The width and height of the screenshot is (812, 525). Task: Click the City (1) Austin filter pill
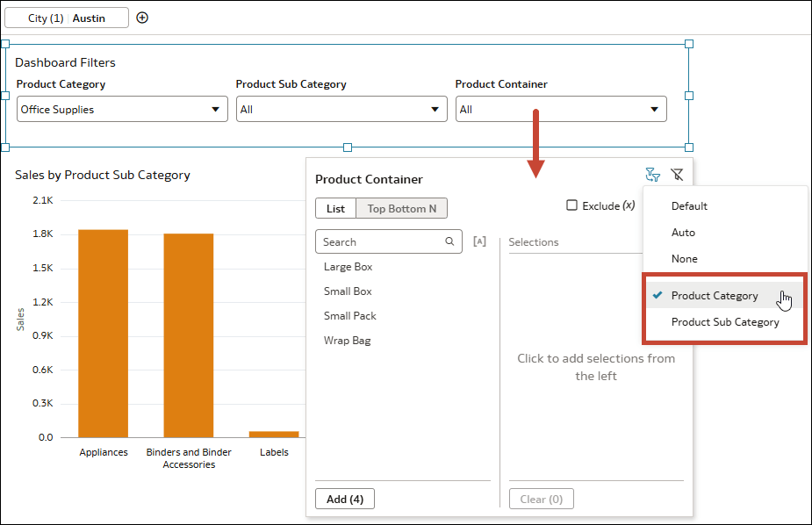(66, 17)
